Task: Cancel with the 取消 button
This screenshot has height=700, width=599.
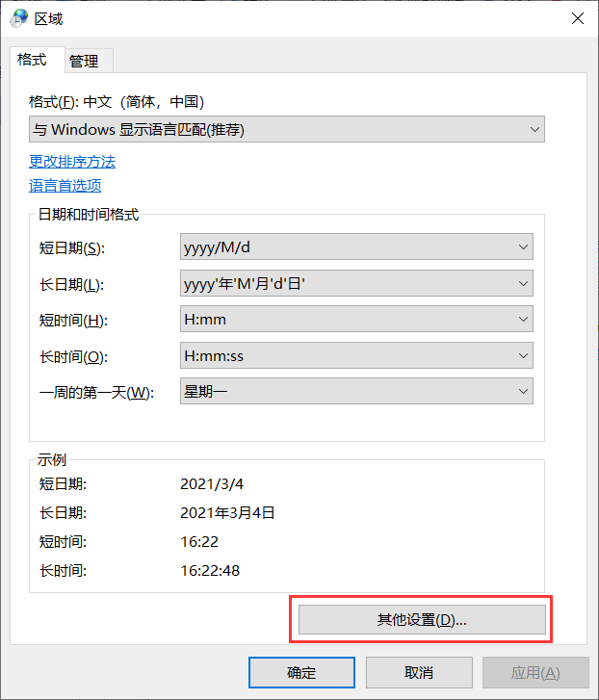Action: click(419, 672)
